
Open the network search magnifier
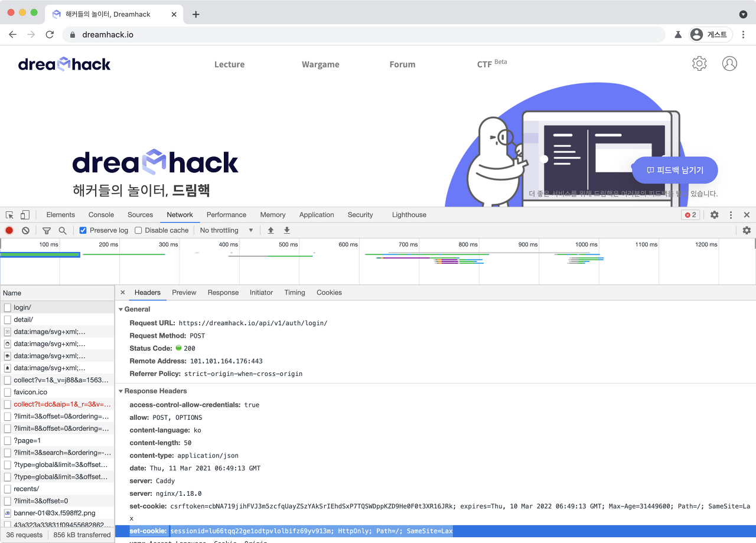63,230
